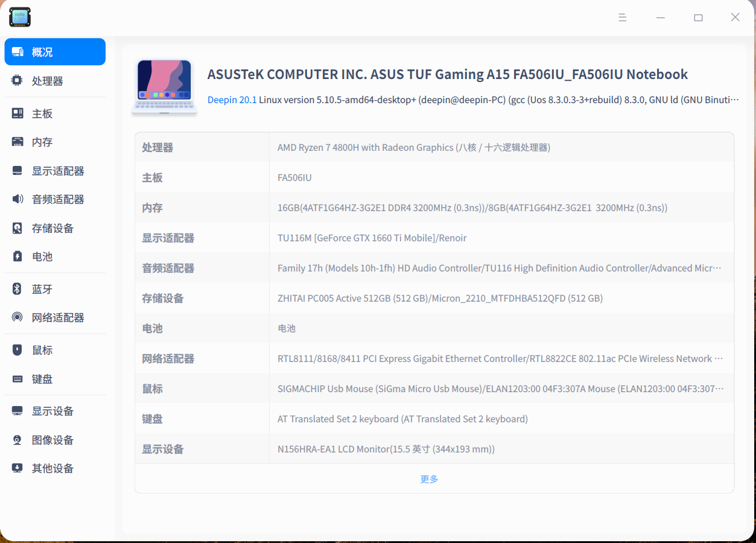The width and height of the screenshot is (756, 543).
Task: Maximize the device manager window
Action: pyautogui.click(x=698, y=17)
